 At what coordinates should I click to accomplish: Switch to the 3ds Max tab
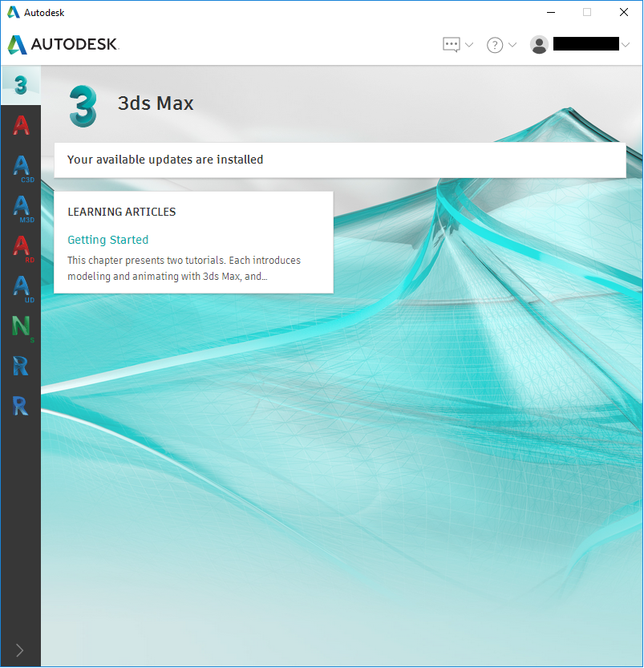[x=20, y=84]
